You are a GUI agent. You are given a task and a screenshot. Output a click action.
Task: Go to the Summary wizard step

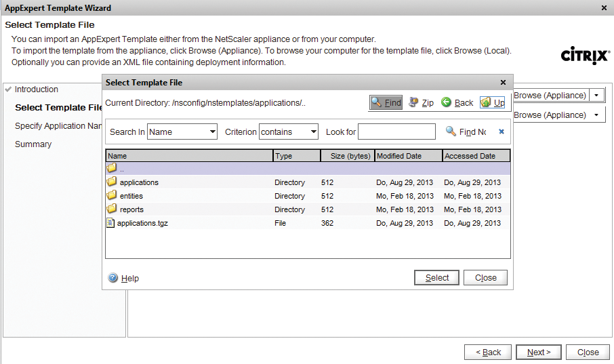pos(33,144)
